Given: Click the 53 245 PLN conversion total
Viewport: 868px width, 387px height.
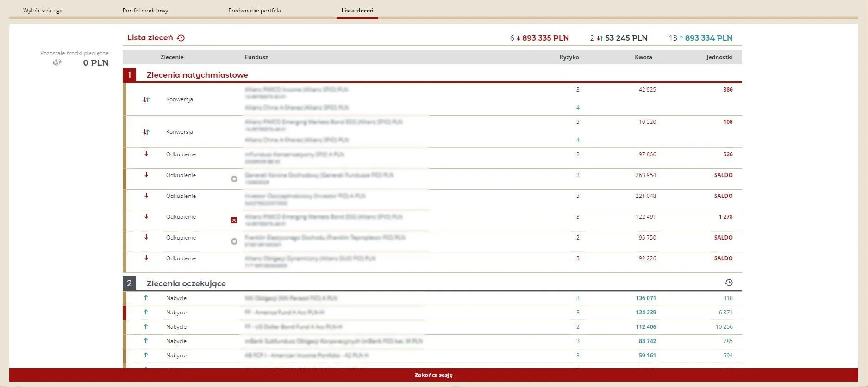Looking at the screenshot, I should coord(626,38).
